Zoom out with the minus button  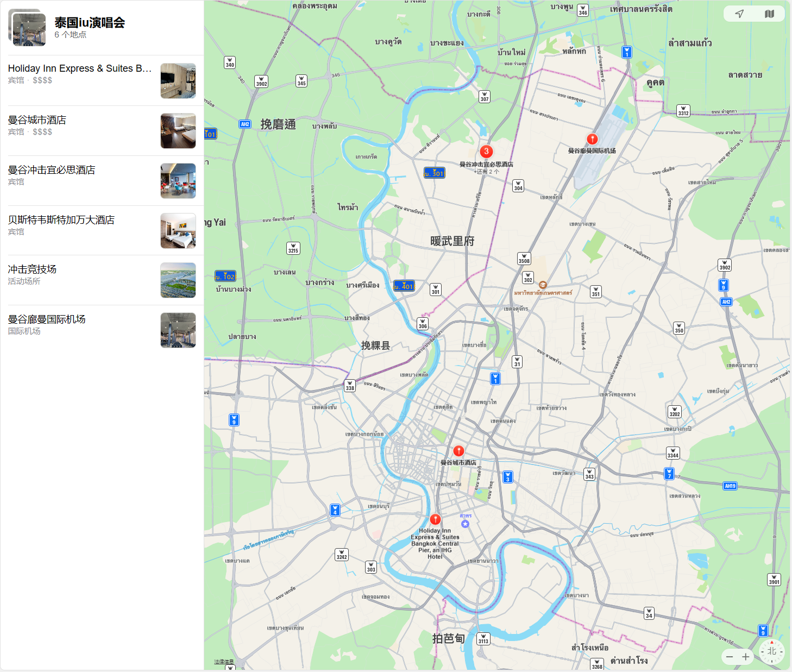point(730,657)
